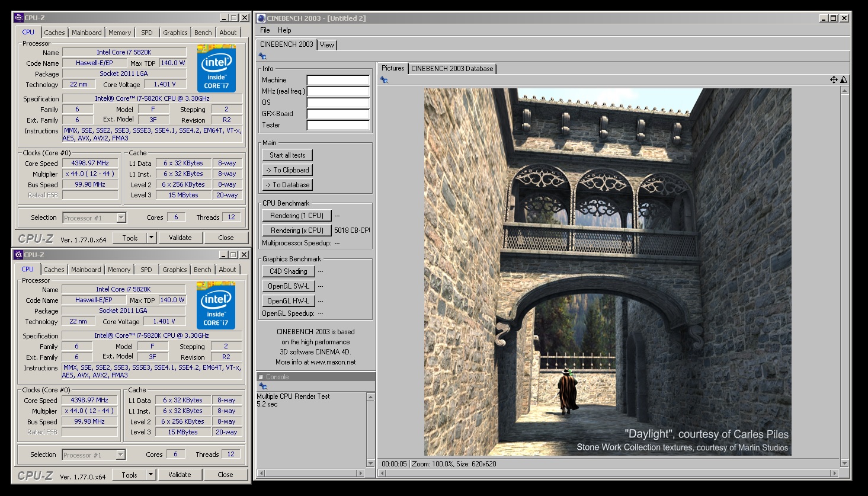This screenshot has width=868, height=496.
Task: Switch to Bench tab in lower CPU-Z
Action: [203, 270]
